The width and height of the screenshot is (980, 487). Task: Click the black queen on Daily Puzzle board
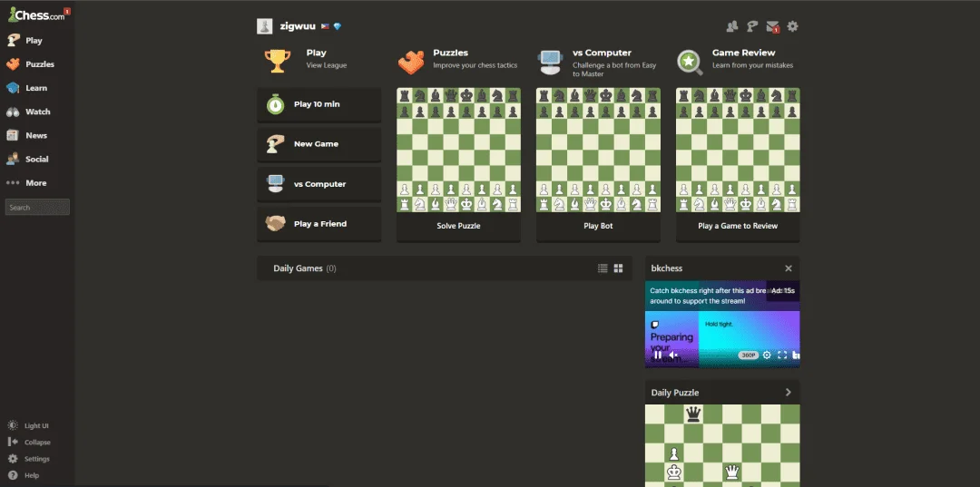click(693, 414)
